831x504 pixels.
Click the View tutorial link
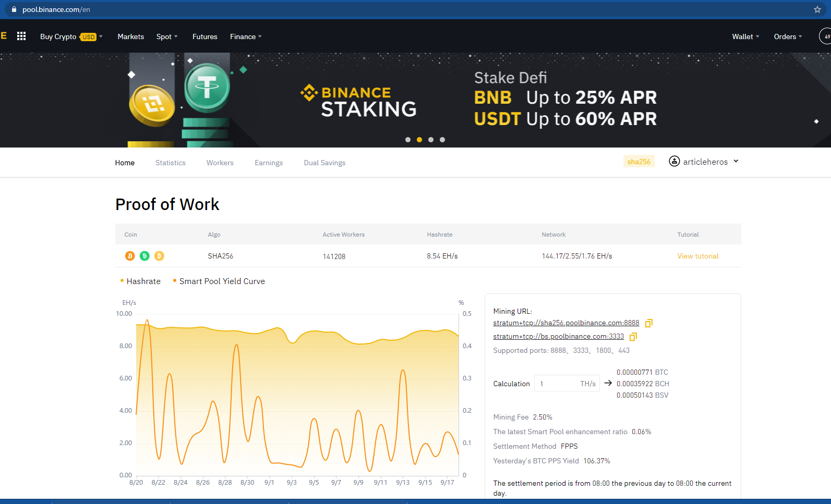[x=698, y=256]
